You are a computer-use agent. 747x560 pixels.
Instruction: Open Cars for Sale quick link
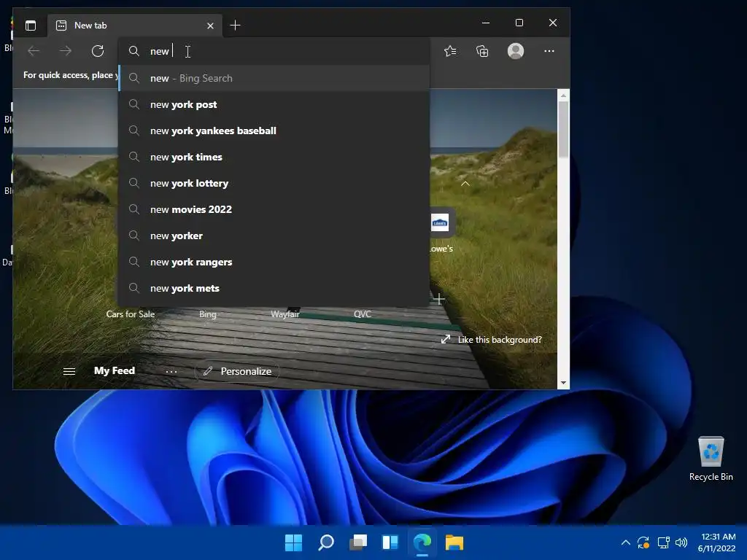[x=130, y=314]
